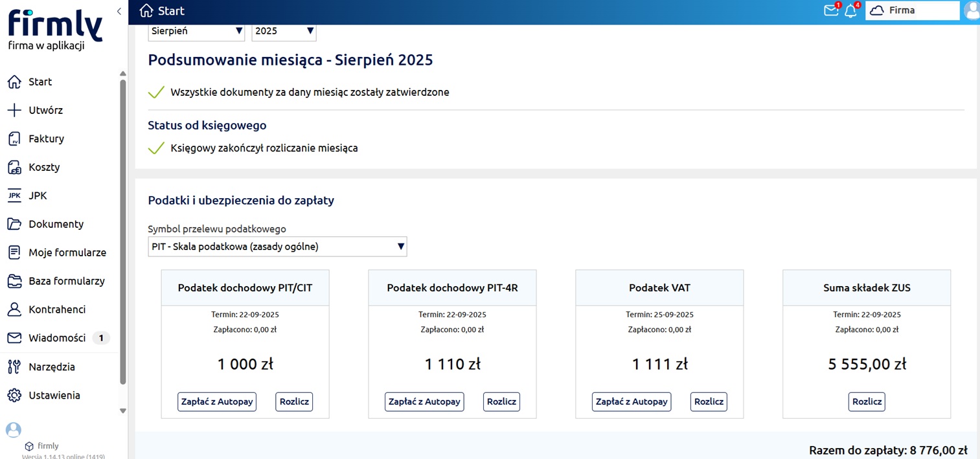This screenshot has width=980, height=459.
Task: Click Rozlicz under Suma składek ZUS
Action: [867, 401]
